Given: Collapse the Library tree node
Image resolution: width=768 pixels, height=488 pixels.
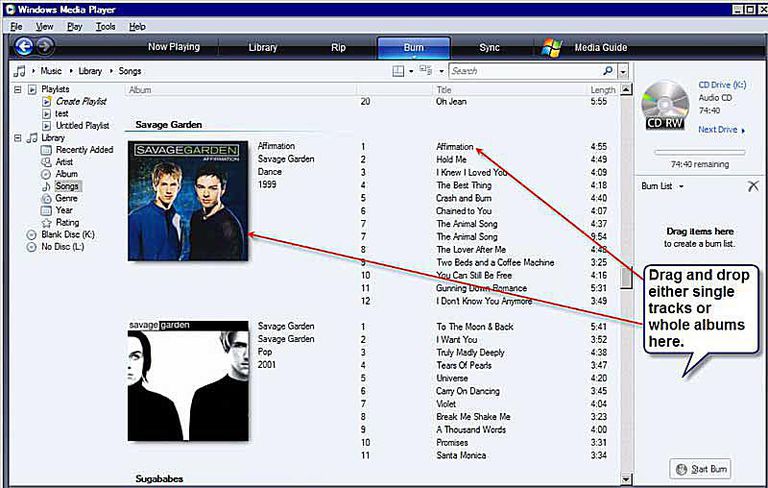Looking at the screenshot, I should pyautogui.click(x=18, y=138).
